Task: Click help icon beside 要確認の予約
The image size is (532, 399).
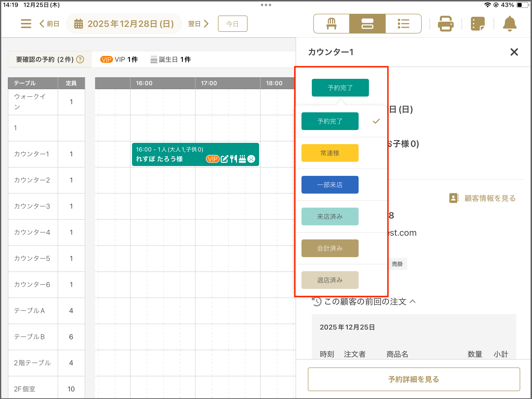Action: pos(80,59)
